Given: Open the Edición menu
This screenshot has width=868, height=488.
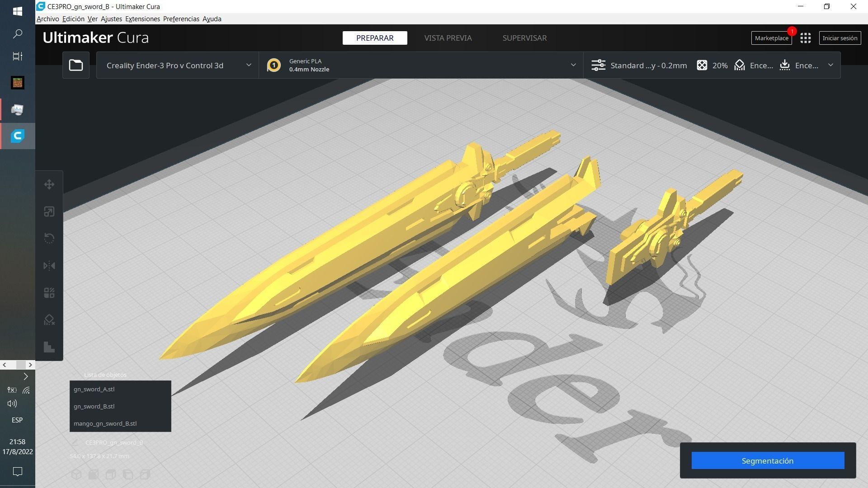Looking at the screenshot, I should tap(73, 19).
